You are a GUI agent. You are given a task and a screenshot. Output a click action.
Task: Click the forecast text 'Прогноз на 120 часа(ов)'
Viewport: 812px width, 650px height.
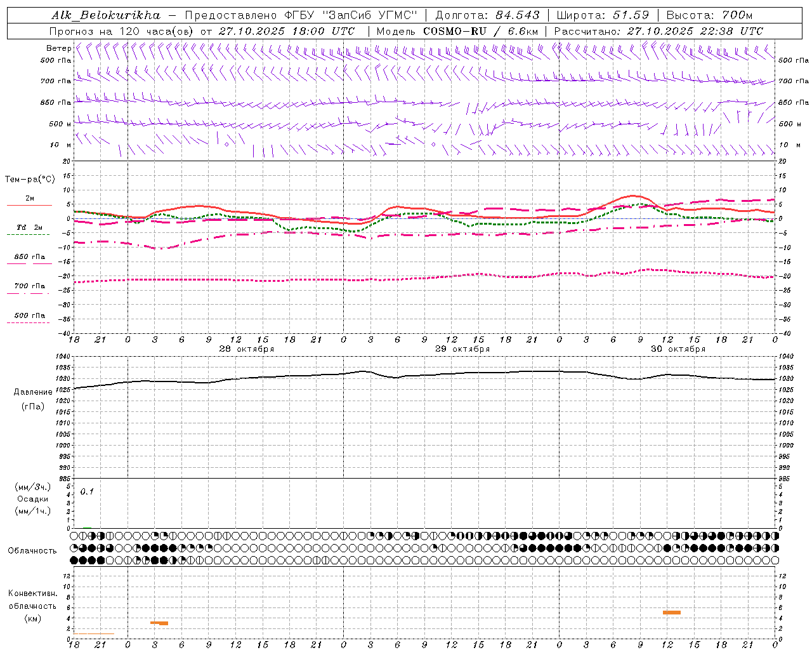click(x=122, y=31)
